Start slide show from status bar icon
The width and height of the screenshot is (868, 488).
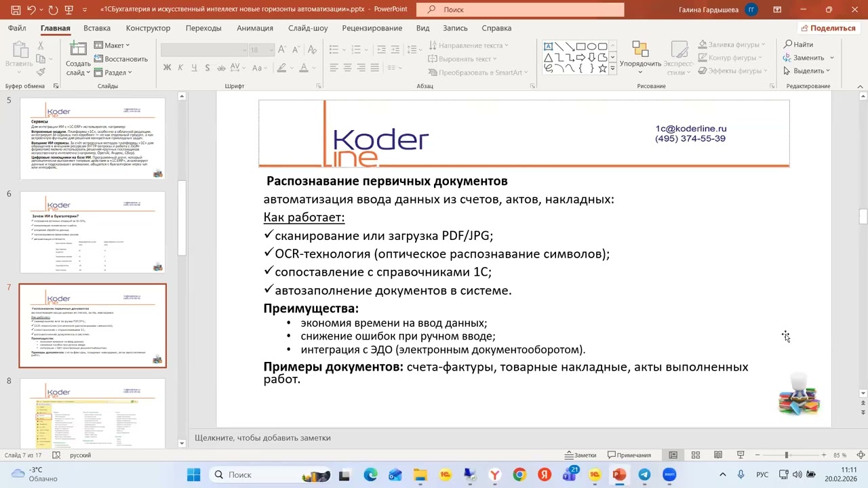(x=741, y=455)
